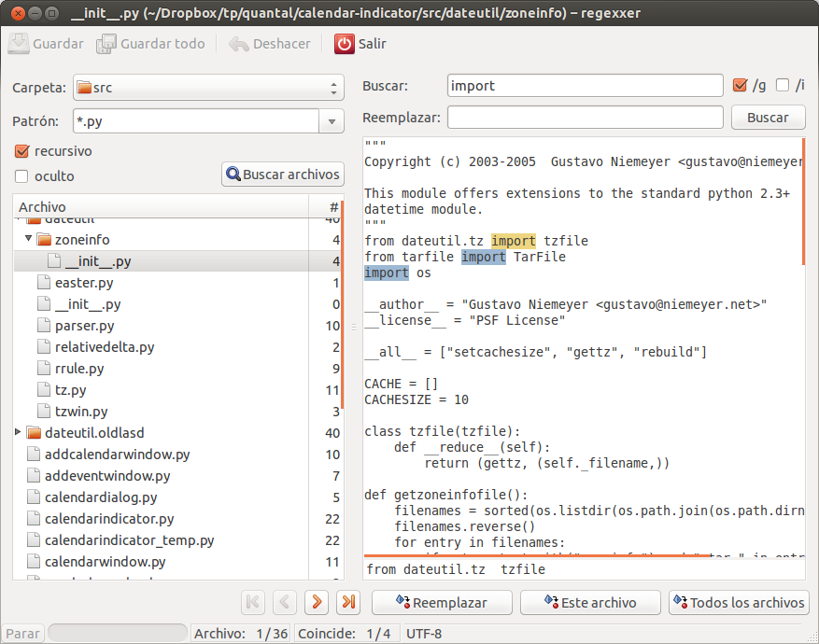819x644 pixels.
Task: Go to the previous match arrow
Action: tap(285, 602)
